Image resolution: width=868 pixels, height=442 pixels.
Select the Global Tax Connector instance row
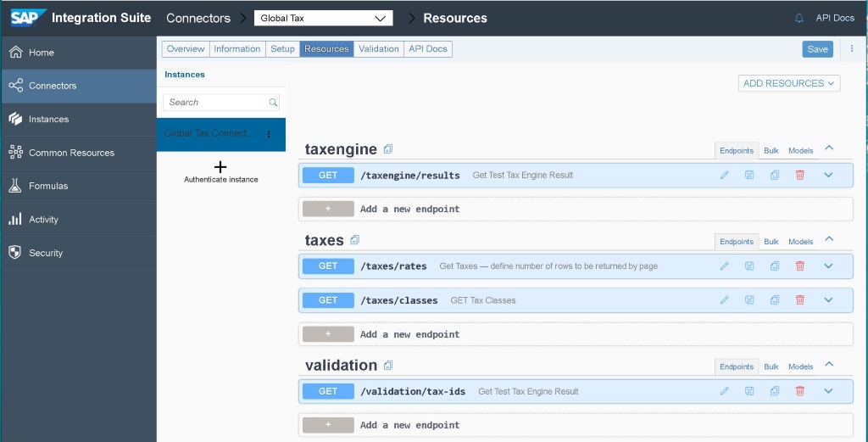(221, 134)
